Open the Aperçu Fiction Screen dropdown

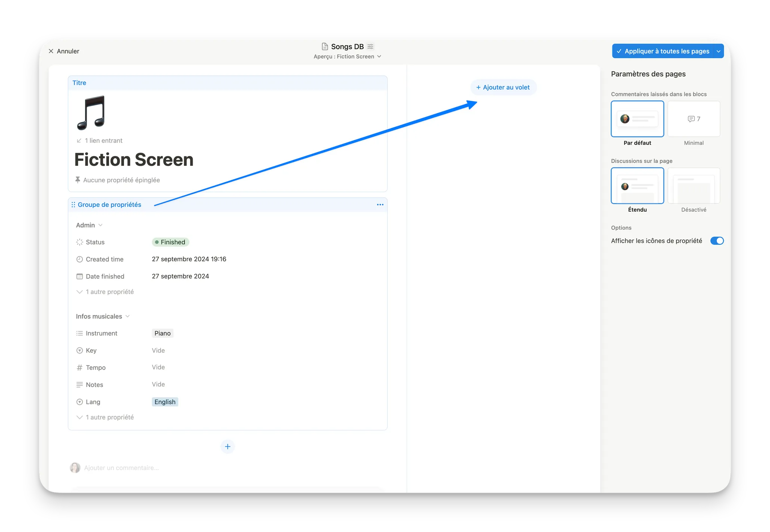347,56
